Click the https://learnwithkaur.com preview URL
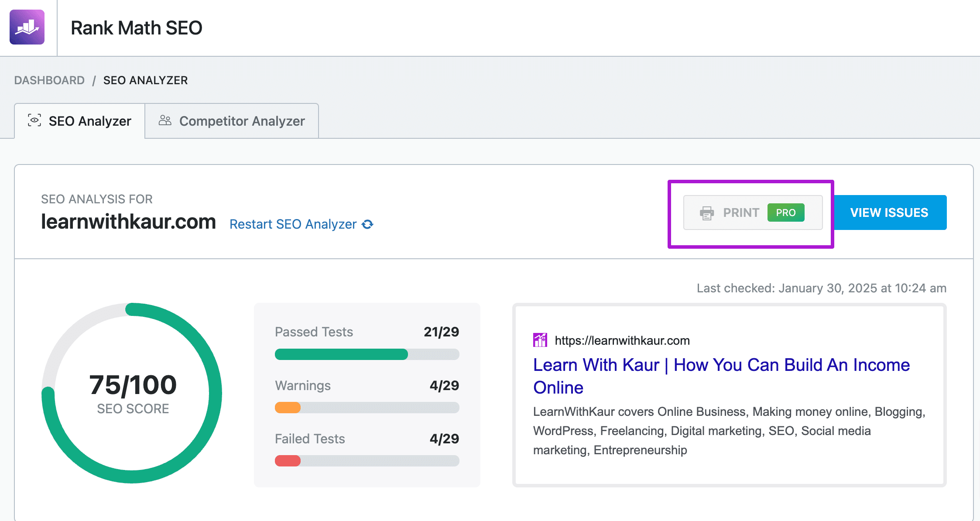Image resolution: width=980 pixels, height=521 pixels. (x=622, y=340)
